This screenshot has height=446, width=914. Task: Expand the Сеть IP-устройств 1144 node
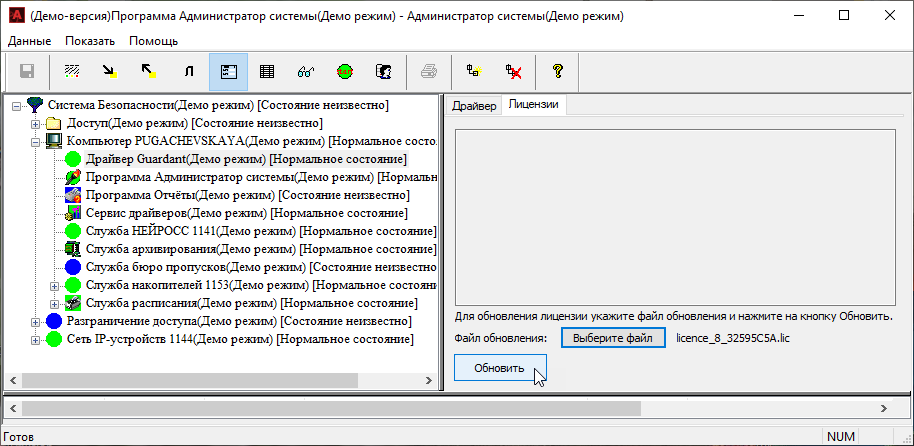(35, 339)
